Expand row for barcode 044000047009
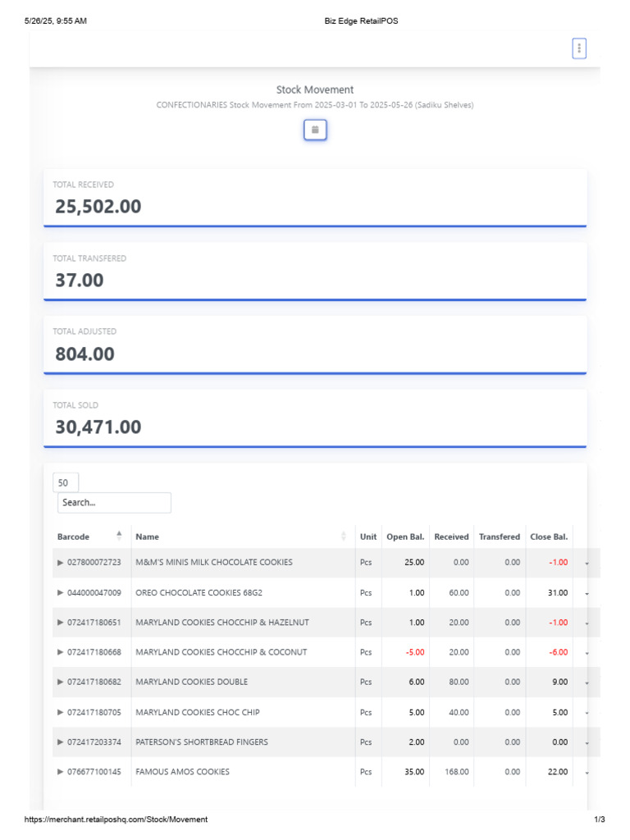This screenshot has height=840, width=630. 60,592
